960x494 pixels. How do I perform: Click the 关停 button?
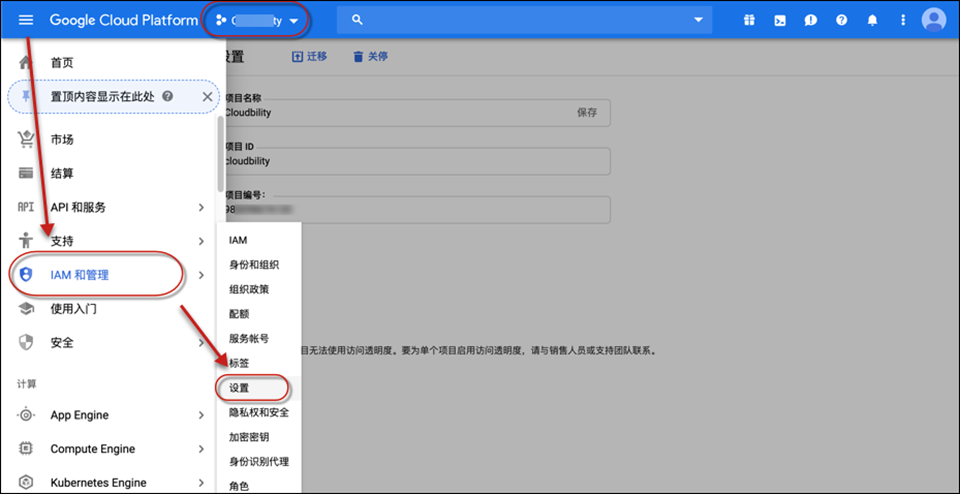click(370, 57)
